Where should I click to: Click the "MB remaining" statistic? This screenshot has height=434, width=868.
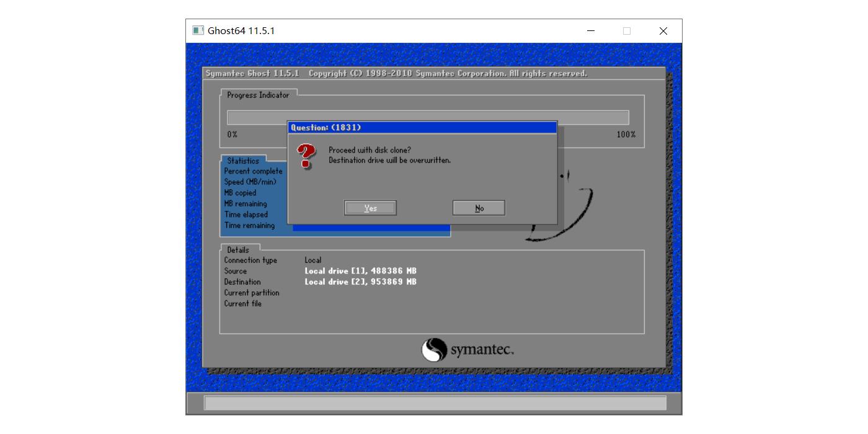tap(246, 204)
